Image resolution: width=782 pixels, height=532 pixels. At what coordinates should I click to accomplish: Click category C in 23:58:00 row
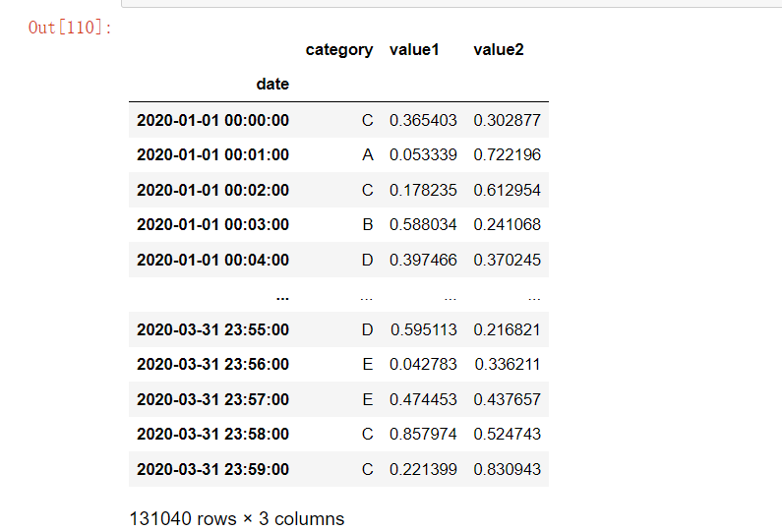coord(367,434)
